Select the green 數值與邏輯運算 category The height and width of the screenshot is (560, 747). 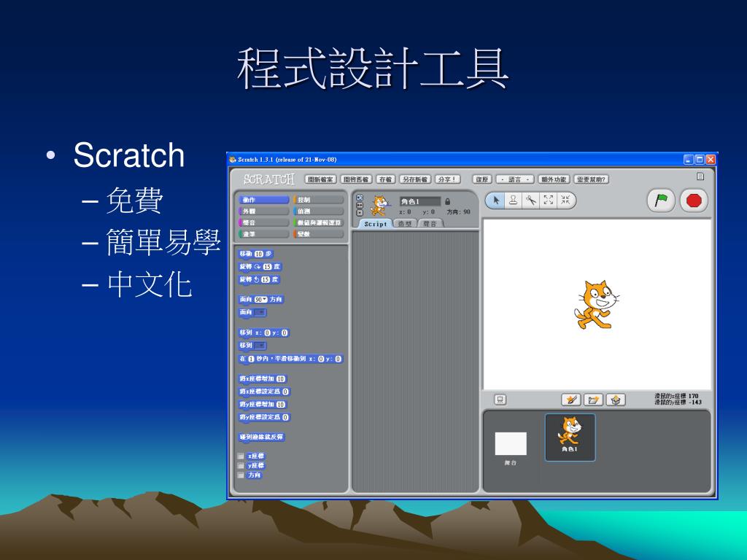[x=318, y=223]
